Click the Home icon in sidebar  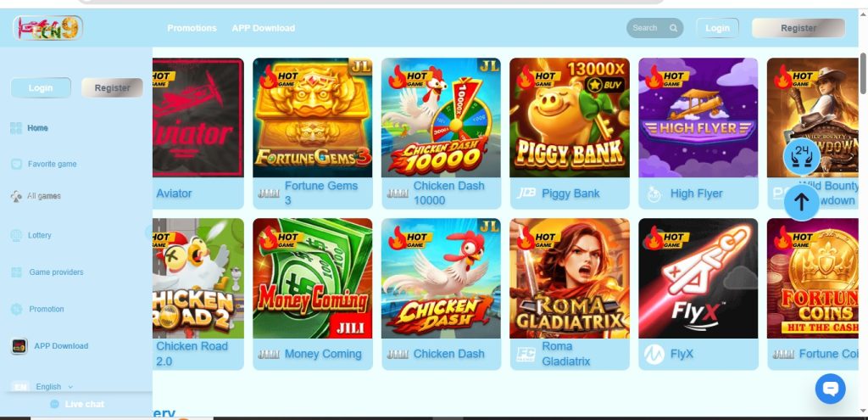(x=16, y=128)
